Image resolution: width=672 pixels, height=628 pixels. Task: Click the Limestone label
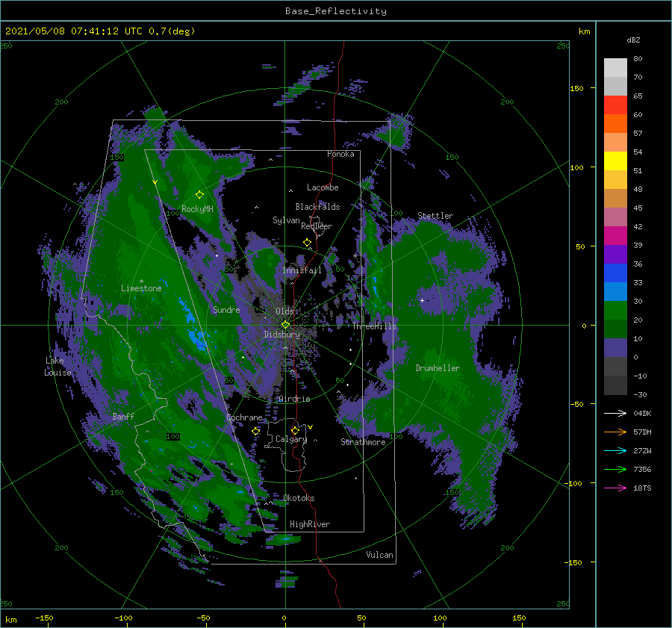click(x=141, y=288)
